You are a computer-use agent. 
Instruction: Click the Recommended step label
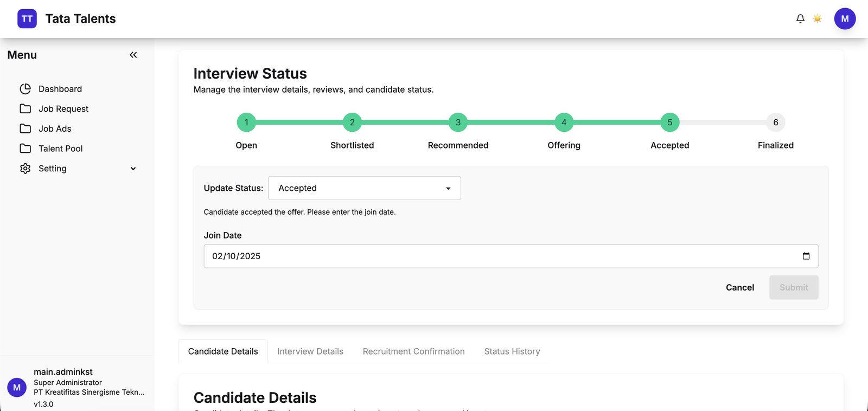coord(458,145)
